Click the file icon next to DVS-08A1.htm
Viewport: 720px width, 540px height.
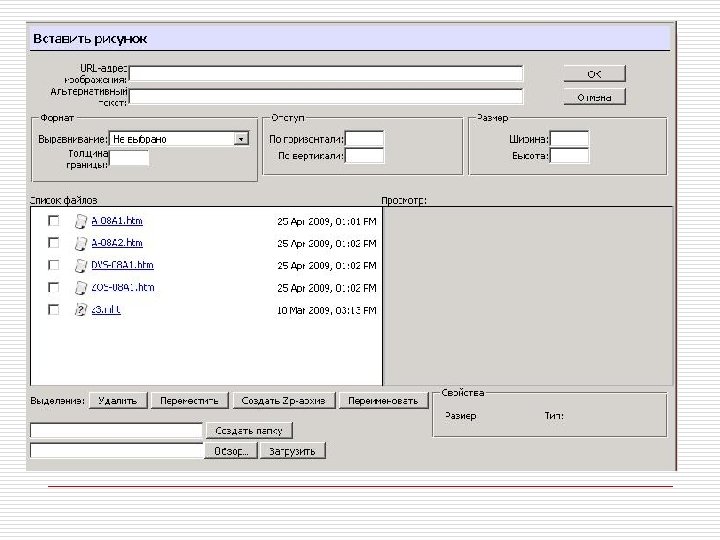coord(81,265)
